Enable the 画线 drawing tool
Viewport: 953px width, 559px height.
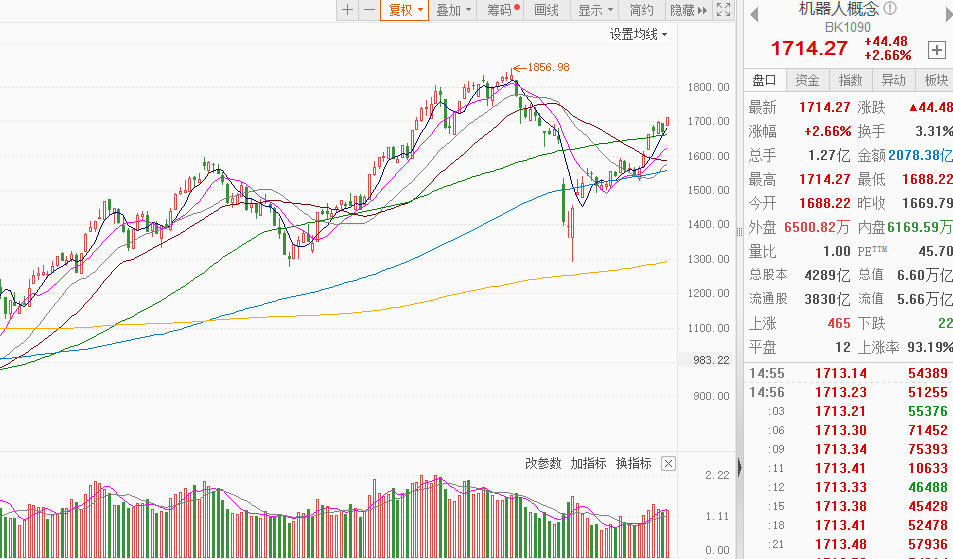(547, 10)
